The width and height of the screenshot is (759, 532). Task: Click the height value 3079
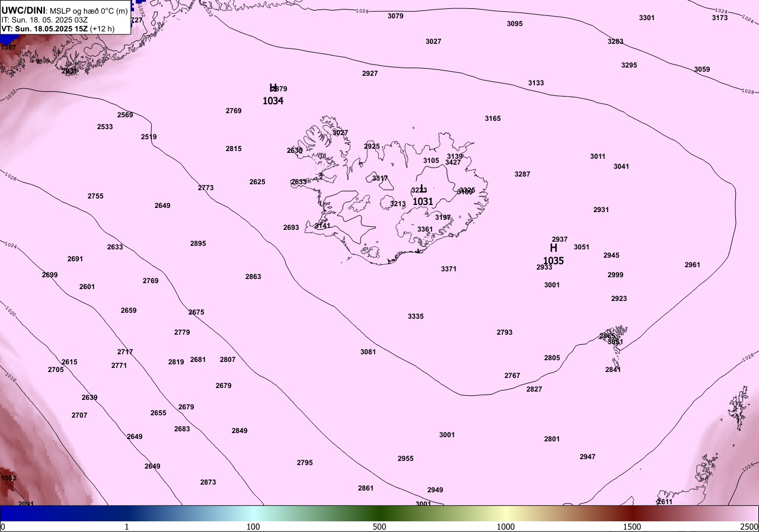point(396,16)
